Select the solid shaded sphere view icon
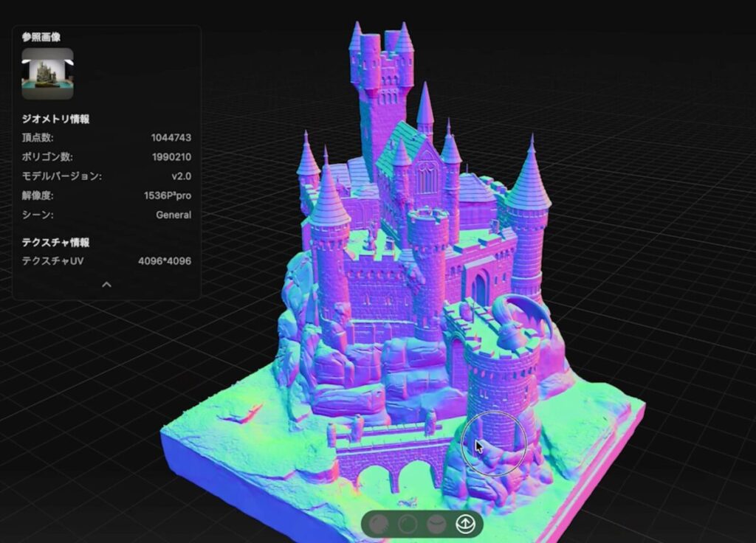Screen dimensions: 756x543 [379, 525]
